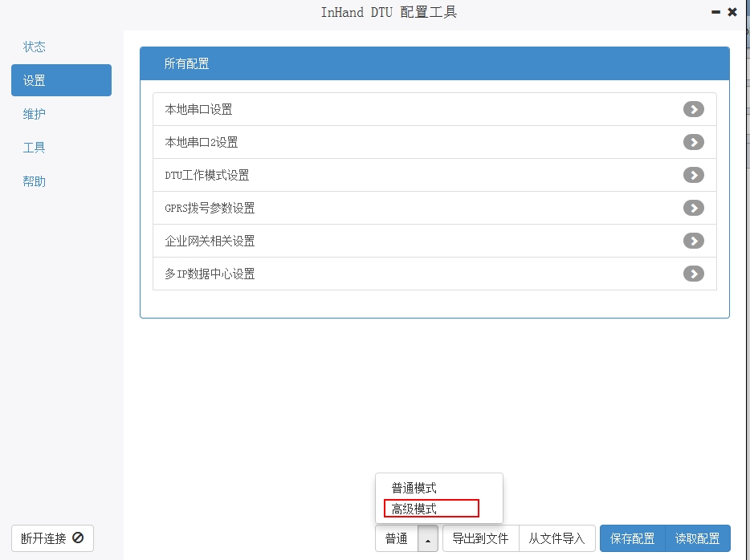The width and height of the screenshot is (750, 560).
Task: Open the 维护 section in the sidebar
Action: pyautogui.click(x=35, y=114)
